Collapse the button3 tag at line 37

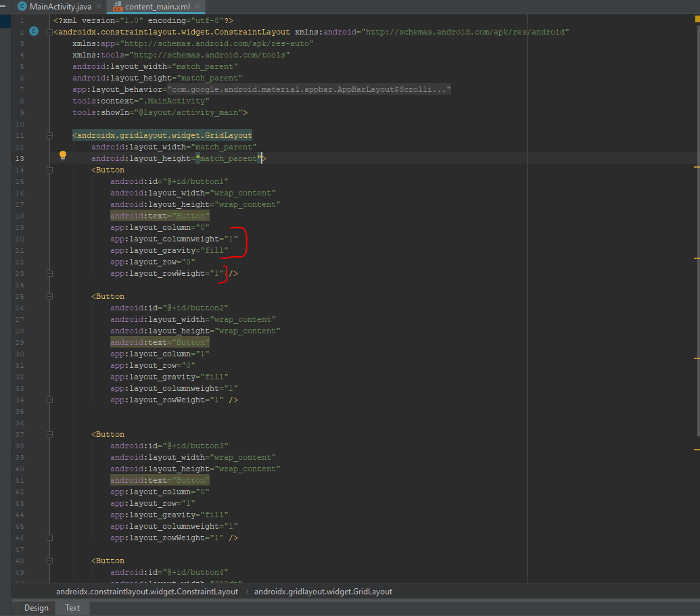(49, 434)
